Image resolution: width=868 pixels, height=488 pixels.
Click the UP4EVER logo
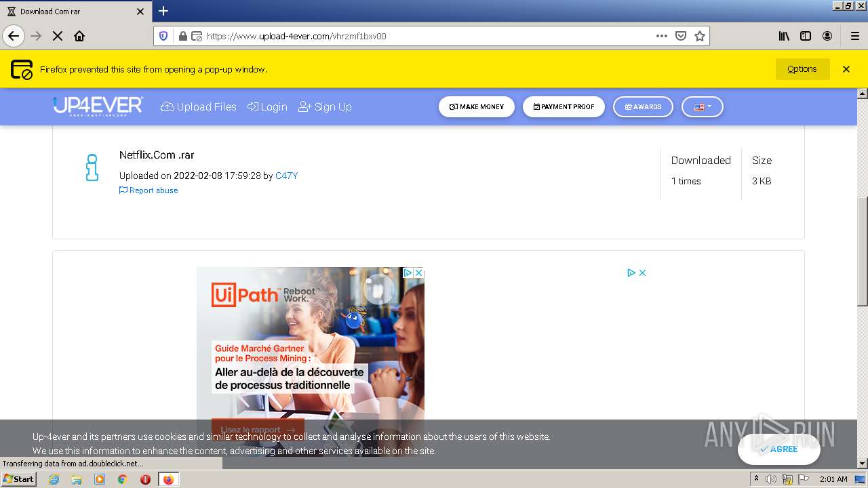pos(98,106)
